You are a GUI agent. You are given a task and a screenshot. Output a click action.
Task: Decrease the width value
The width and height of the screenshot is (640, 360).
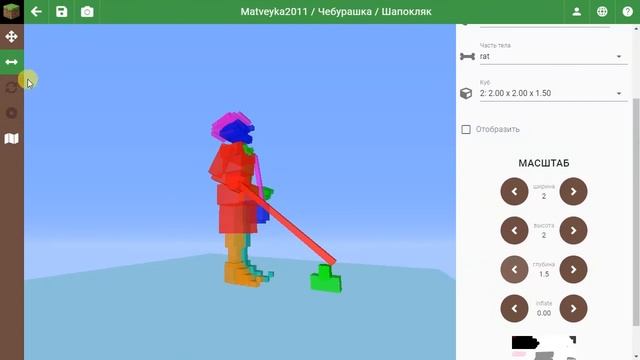point(514,191)
